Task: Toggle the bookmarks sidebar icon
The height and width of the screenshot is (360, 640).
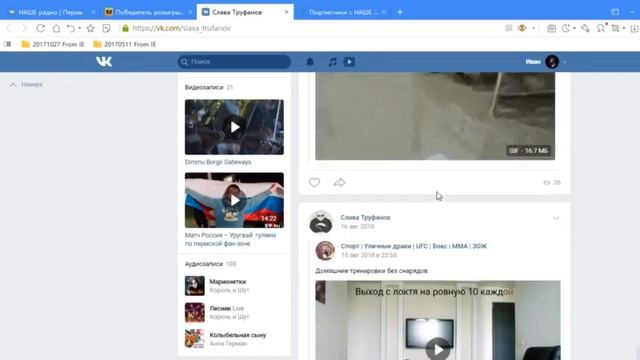Action: tap(7, 44)
